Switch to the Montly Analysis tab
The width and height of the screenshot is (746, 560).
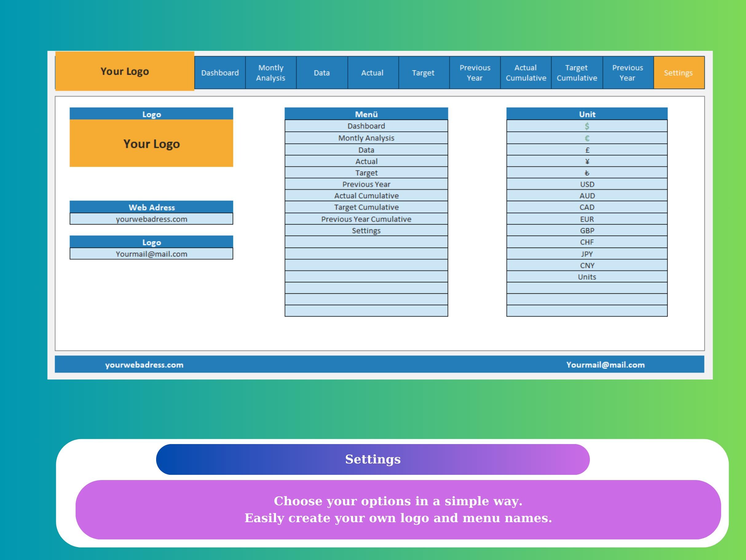tap(270, 73)
